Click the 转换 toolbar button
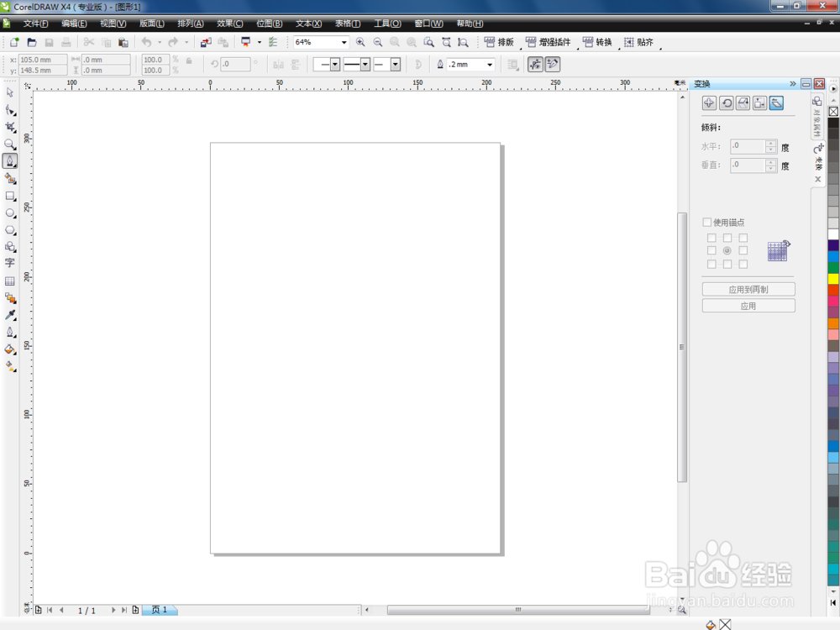 click(597, 42)
